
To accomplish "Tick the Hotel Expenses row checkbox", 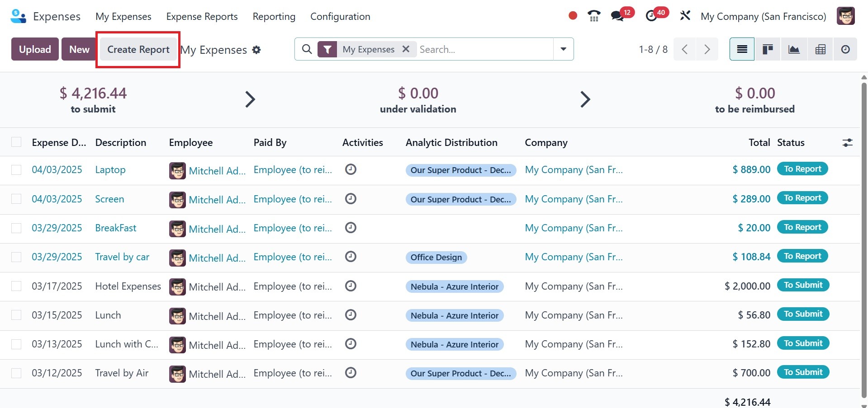I will point(16,286).
